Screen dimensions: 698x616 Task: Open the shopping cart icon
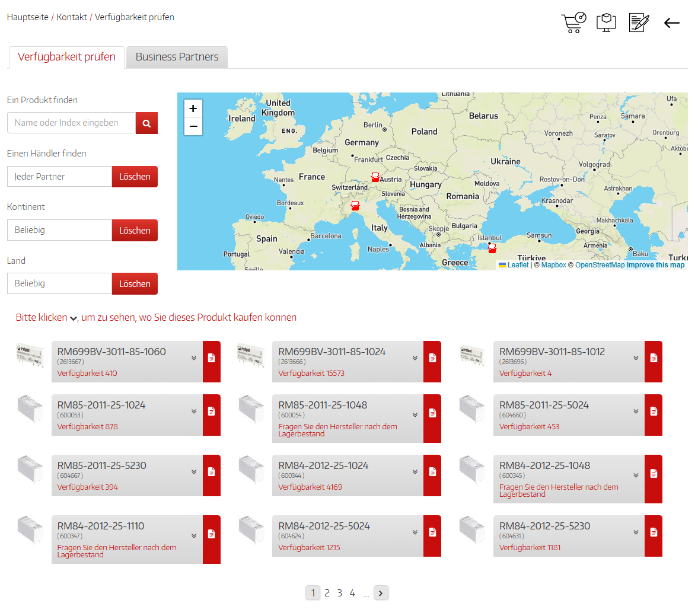(x=573, y=23)
